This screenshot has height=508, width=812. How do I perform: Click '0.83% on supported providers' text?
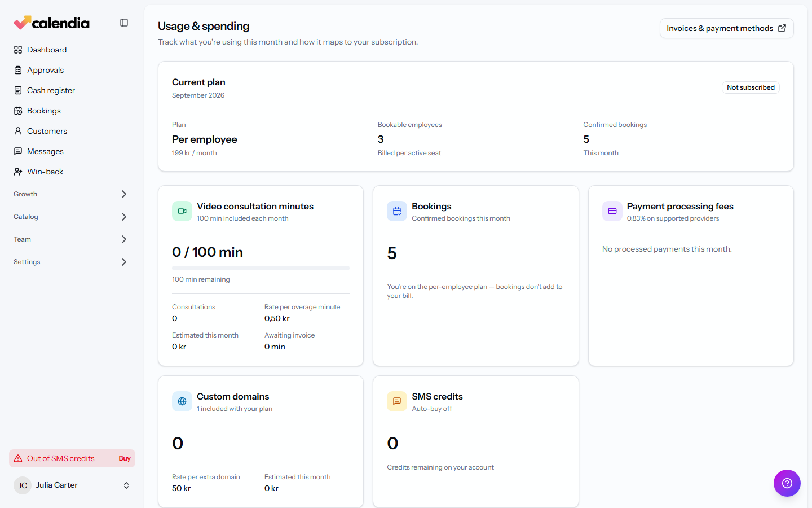coord(673,218)
